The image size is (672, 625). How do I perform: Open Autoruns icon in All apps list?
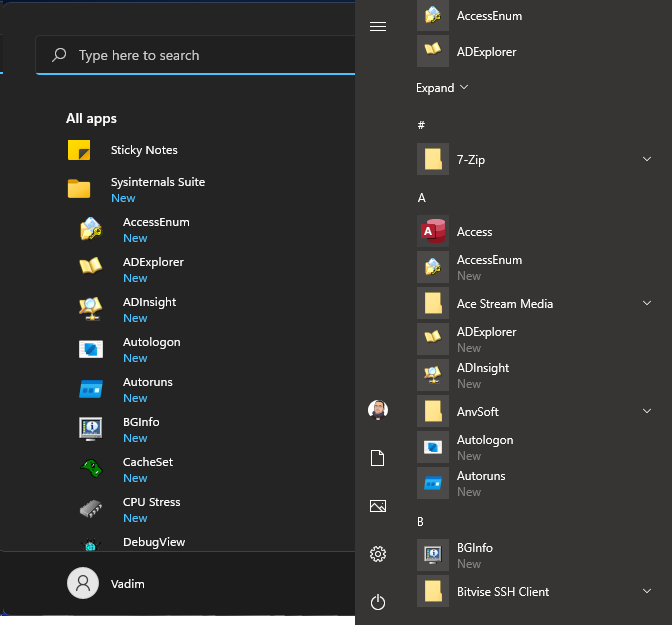(91, 389)
